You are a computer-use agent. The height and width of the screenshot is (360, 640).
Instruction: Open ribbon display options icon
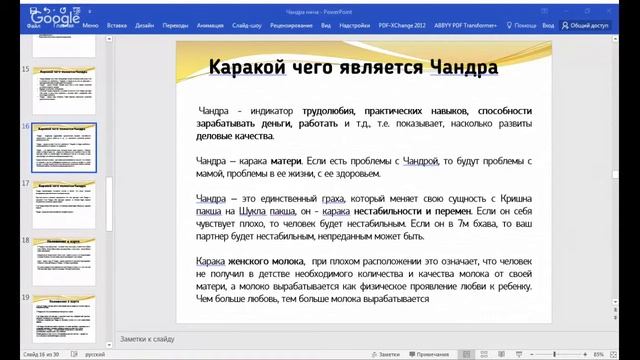tap(544, 11)
